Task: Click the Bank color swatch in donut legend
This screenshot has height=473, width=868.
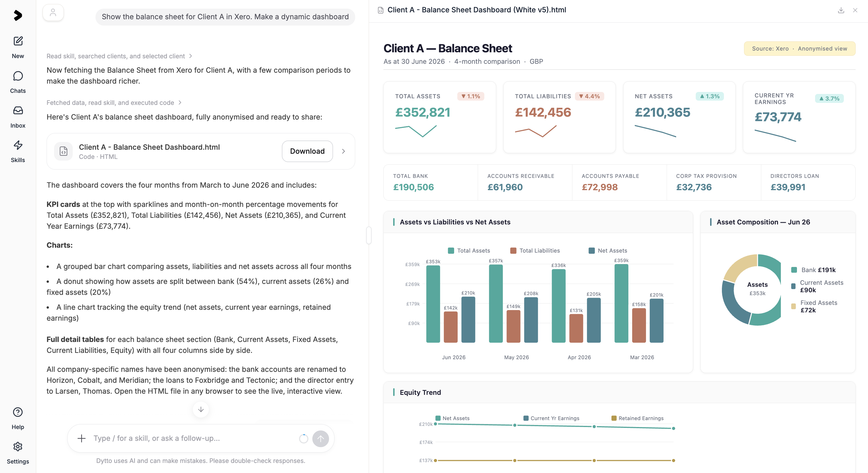Action: [794, 270]
